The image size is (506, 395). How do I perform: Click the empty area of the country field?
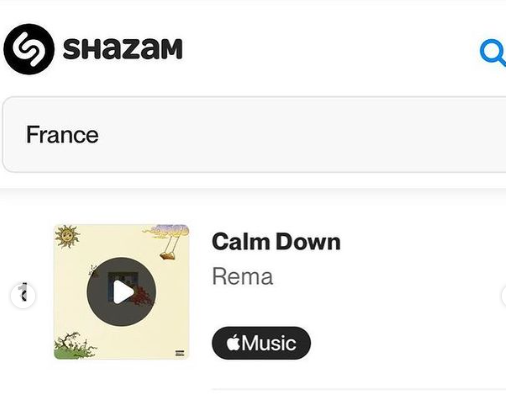click(x=300, y=135)
